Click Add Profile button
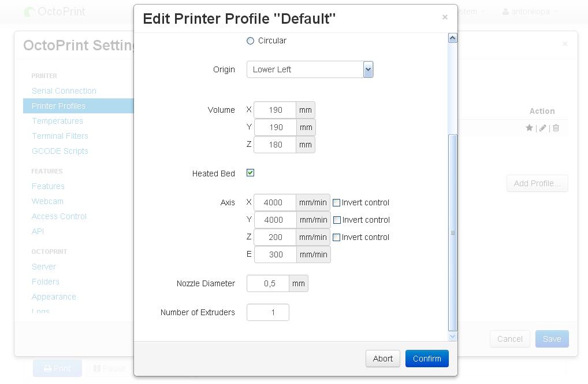This screenshot has height=384, width=588. (x=537, y=183)
